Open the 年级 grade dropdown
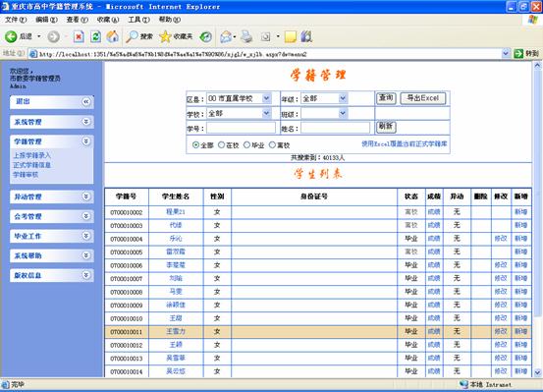 [x=343, y=98]
